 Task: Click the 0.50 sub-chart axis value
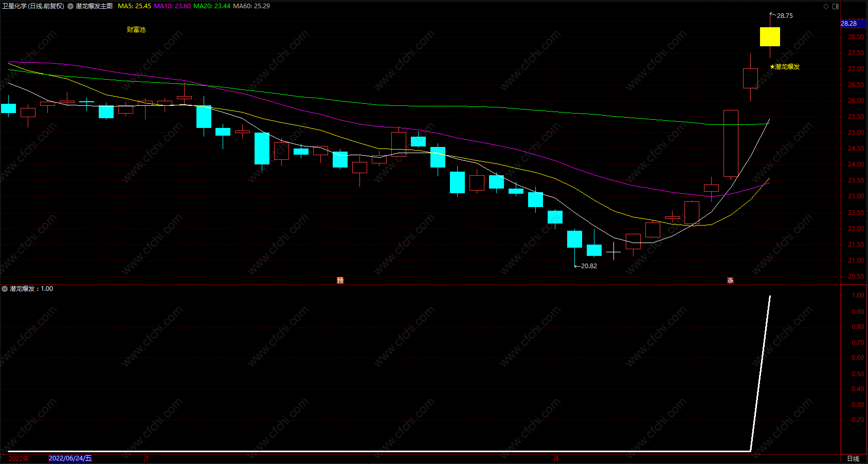pos(858,374)
